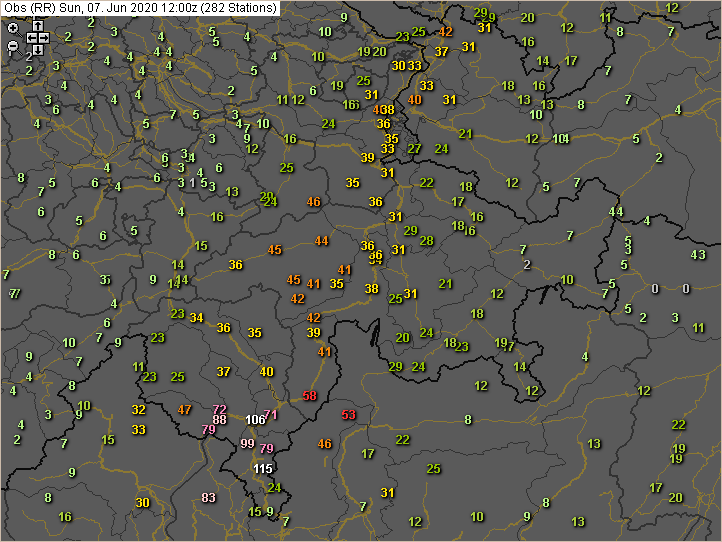Screen dimensions: 722x542
Task: Click the pink 72 station value
Action: (x=220, y=409)
